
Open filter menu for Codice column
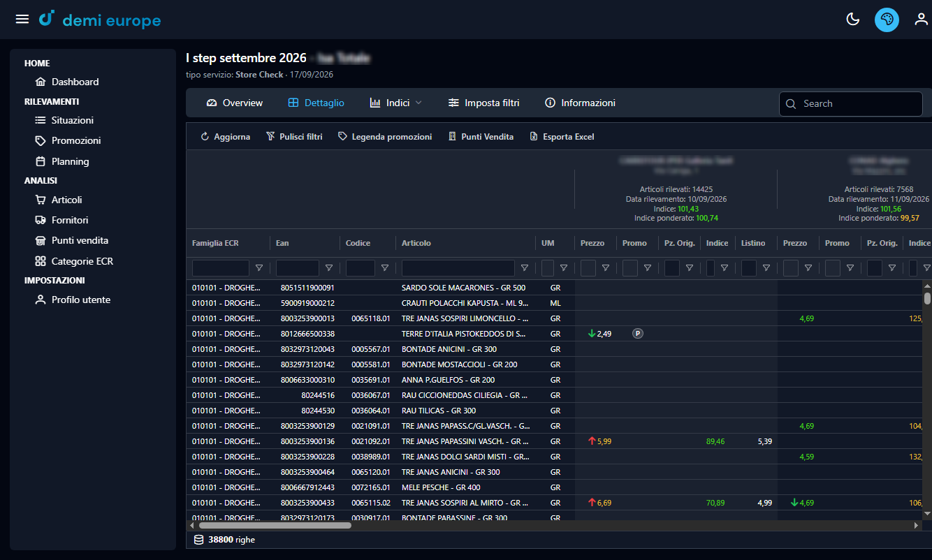pos(385,267)
